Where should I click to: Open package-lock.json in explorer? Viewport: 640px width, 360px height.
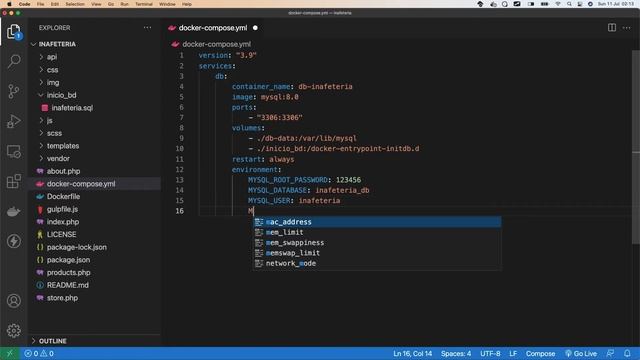click(x=76, y=247)
